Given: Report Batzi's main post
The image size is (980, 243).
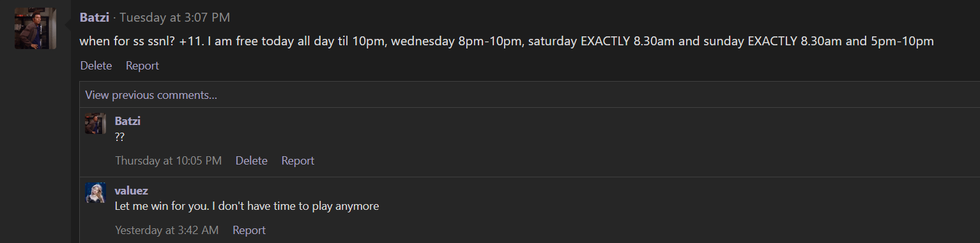Looking at the screenshot, I should tap(142, 66).
